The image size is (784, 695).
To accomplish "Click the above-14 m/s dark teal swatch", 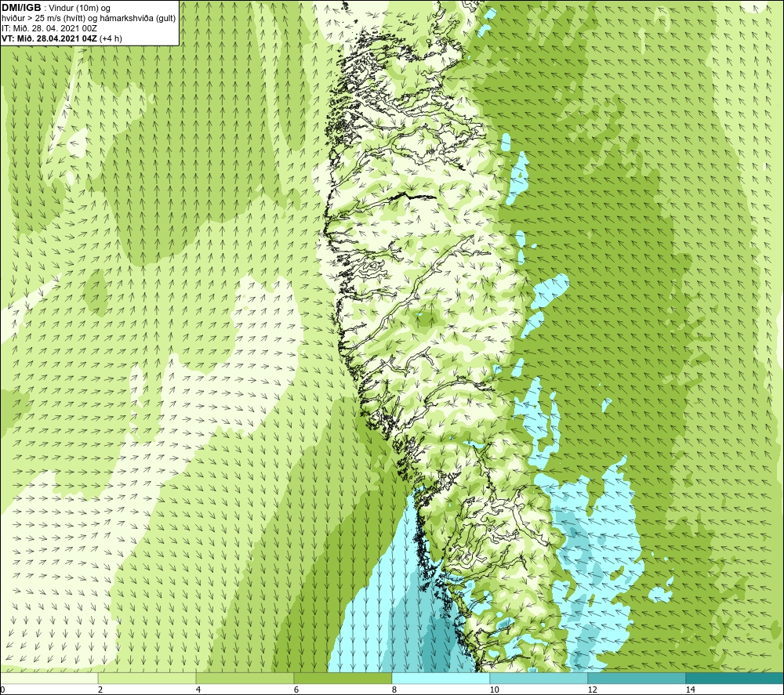I will pyautogui.click(x=735, y=678).
